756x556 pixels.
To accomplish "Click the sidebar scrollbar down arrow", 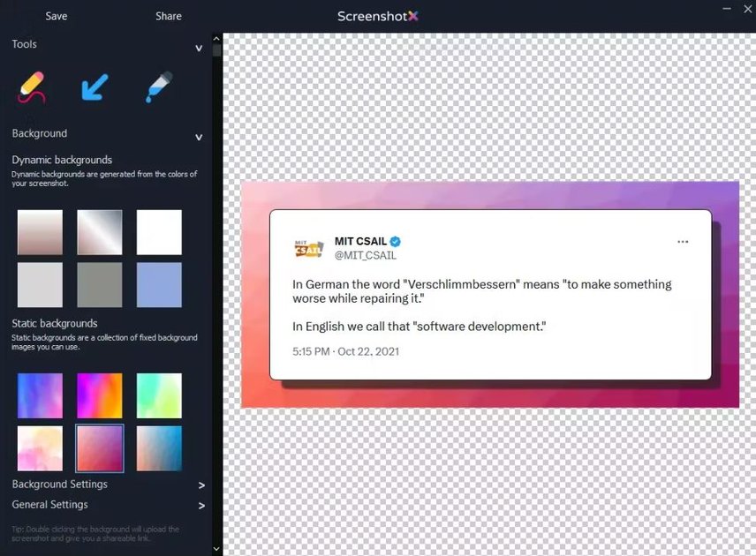I will tap(215, 548).
